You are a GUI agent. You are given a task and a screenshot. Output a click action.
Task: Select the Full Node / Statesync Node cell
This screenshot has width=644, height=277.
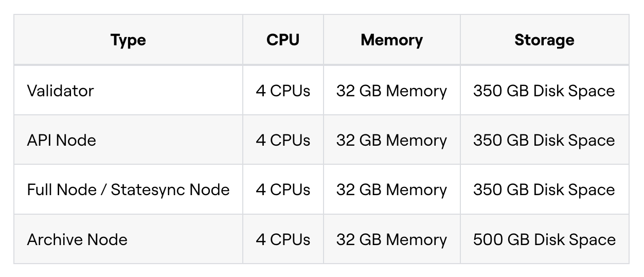click(x=128, y=189)
